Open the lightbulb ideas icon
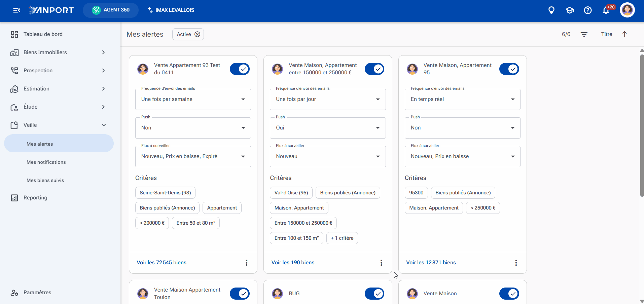Image resolution: width=644 pixels, height=304 pixels. click(x=551, y=10)
